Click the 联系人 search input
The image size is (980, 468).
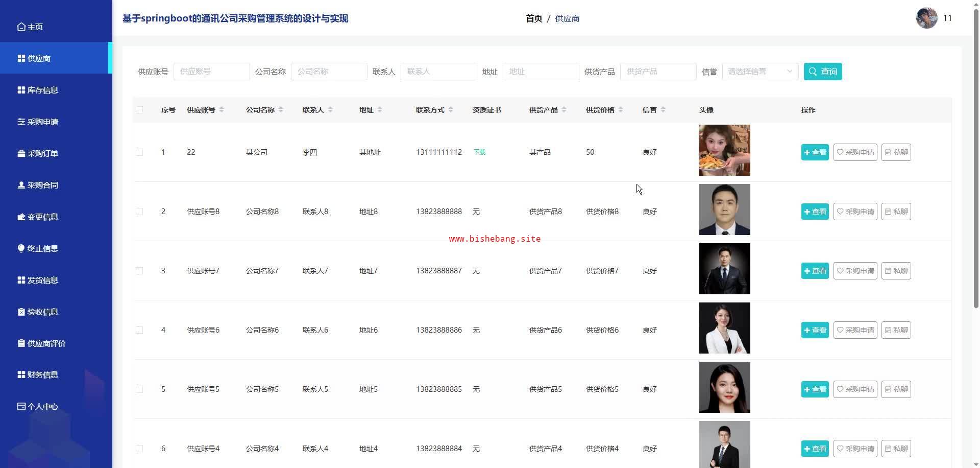tap(439, 72)
